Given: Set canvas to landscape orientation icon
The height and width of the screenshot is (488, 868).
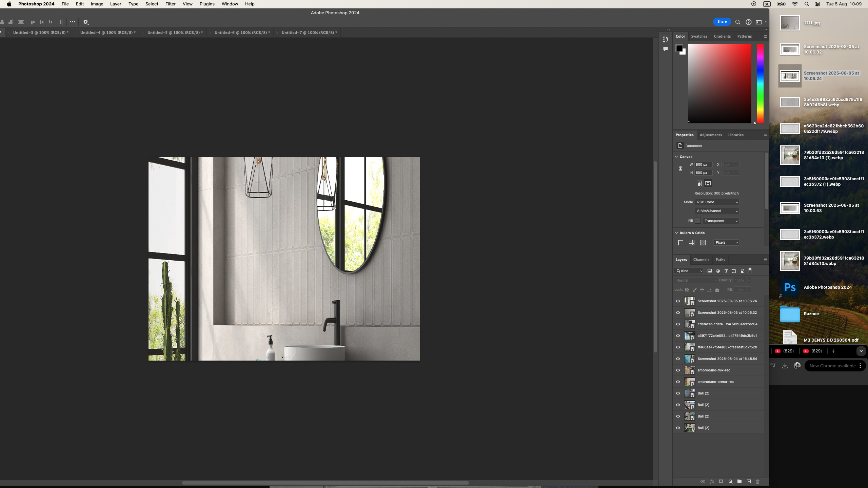Looking at the screenshot, I should 708,183.
